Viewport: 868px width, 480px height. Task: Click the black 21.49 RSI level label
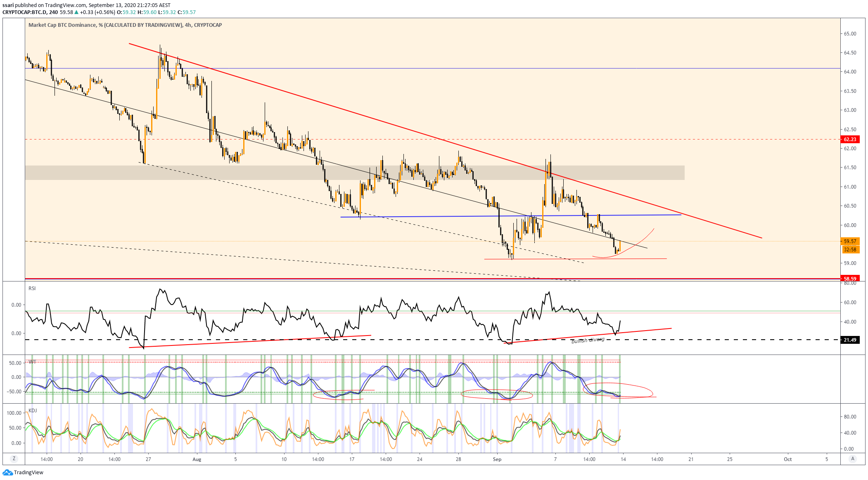click(850, 340)
